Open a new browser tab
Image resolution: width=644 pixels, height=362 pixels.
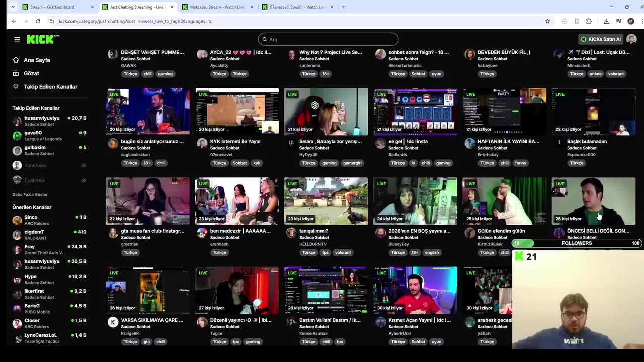tap(344, 7)
